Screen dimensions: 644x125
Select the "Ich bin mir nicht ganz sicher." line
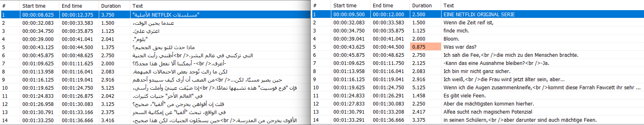coord(477,71)
